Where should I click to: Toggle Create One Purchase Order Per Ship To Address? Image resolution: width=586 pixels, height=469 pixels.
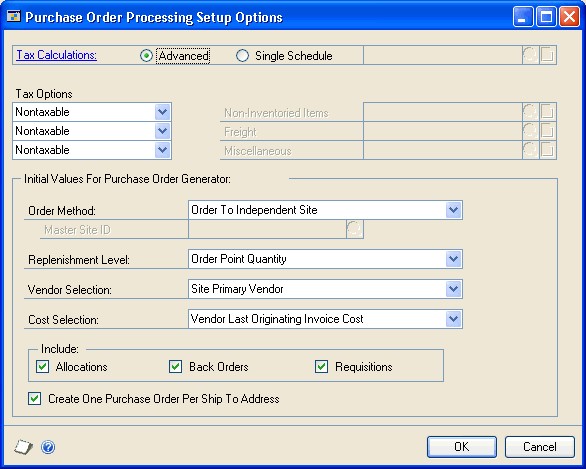[34, 398]
